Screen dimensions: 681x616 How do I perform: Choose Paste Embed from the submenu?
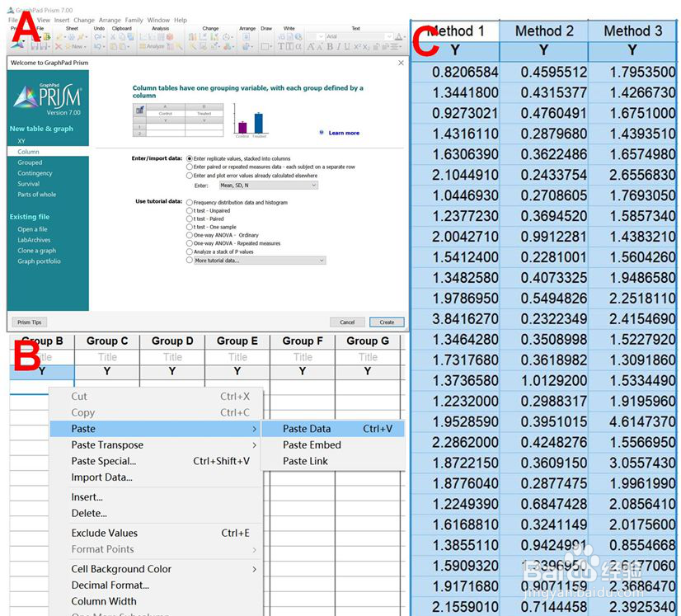point(333,444)
